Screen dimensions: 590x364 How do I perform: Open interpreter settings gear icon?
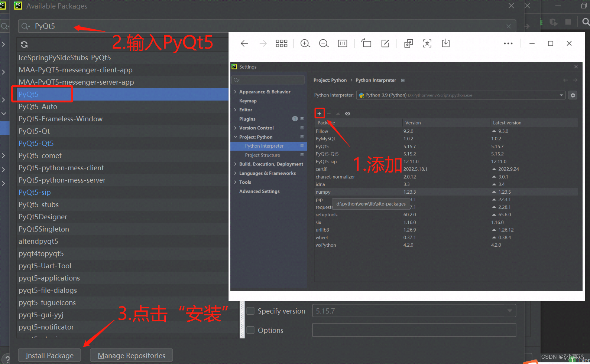(x=573, y=95)
